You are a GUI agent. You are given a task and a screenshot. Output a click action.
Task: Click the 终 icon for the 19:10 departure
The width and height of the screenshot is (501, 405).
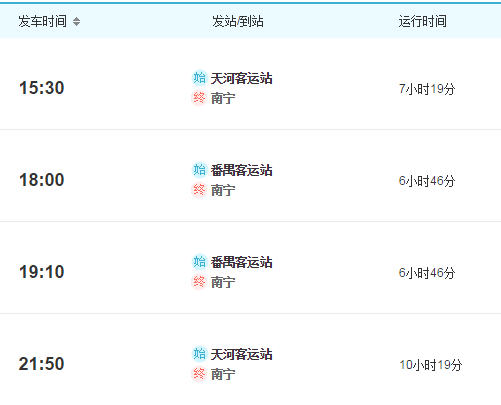coord(199,282)
